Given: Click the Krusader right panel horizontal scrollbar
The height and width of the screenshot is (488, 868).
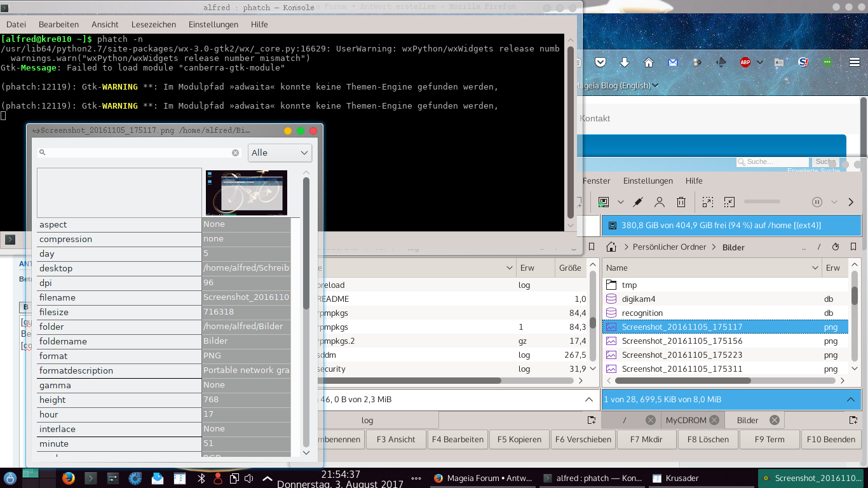Looking at the screenshot, I should [682, 381].
